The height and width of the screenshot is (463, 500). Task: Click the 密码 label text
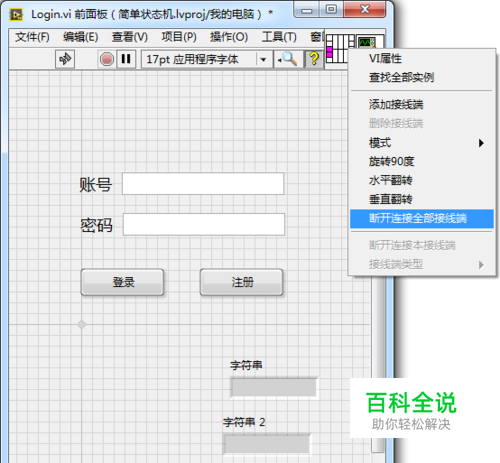click(x=96, y=226)
